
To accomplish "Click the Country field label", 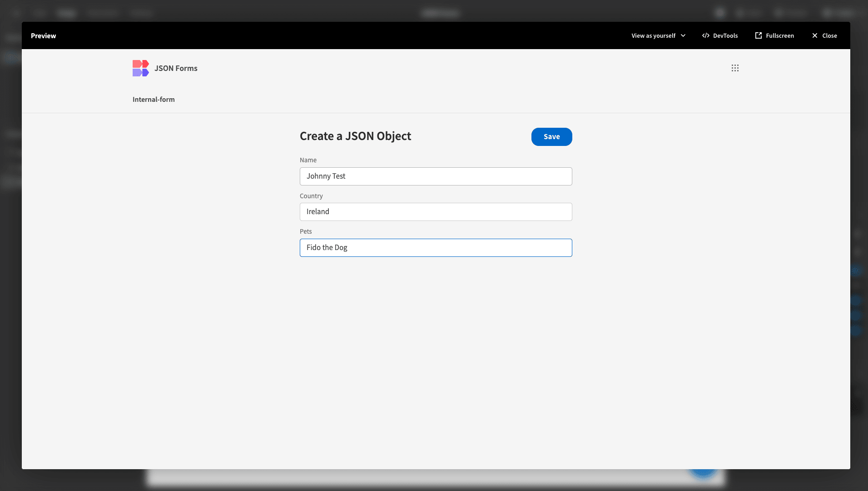I will tap(311, 196).
